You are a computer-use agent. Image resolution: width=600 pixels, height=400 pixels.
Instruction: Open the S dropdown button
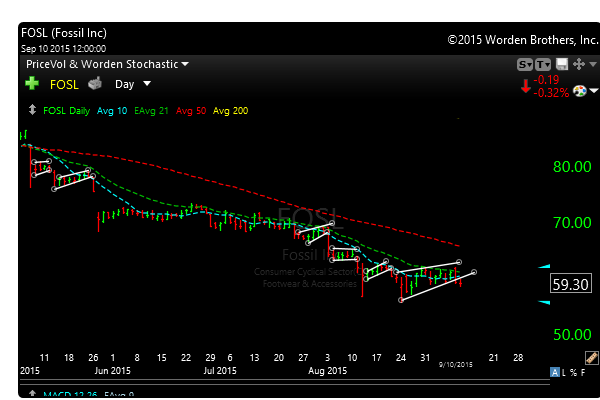click(525, 64)
